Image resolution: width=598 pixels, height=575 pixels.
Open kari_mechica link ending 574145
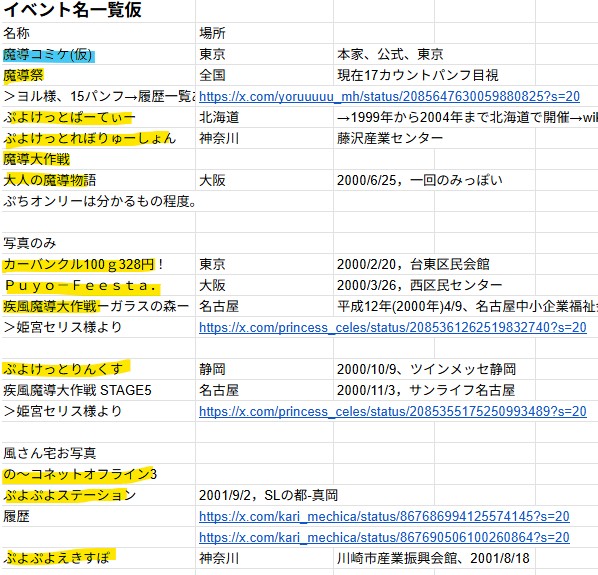coord(384,516)
